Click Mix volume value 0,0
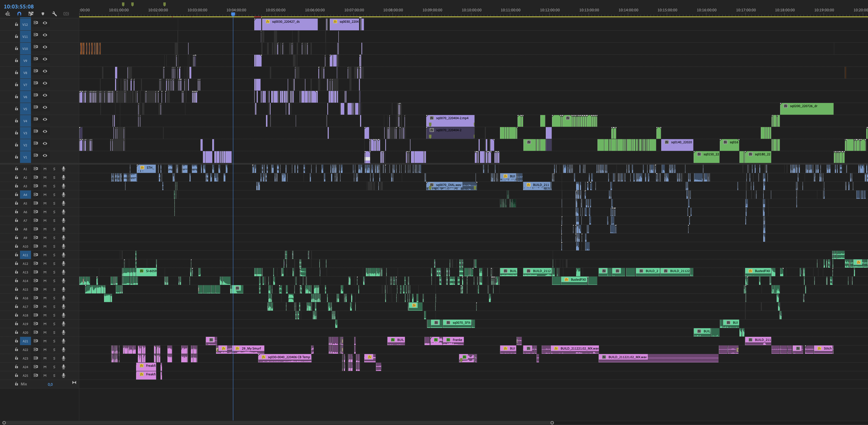Viewport: 868px width, 425px height. tap(50, 384)
